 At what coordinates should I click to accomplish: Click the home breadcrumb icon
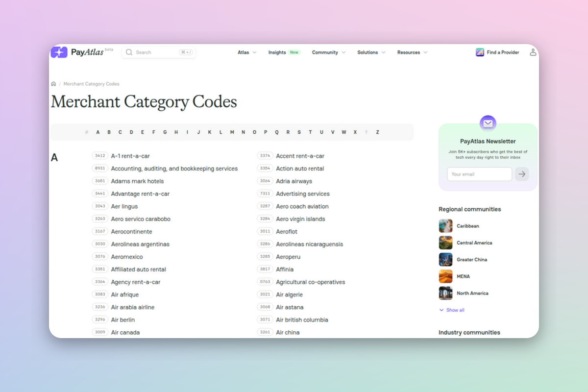point(53,84)
